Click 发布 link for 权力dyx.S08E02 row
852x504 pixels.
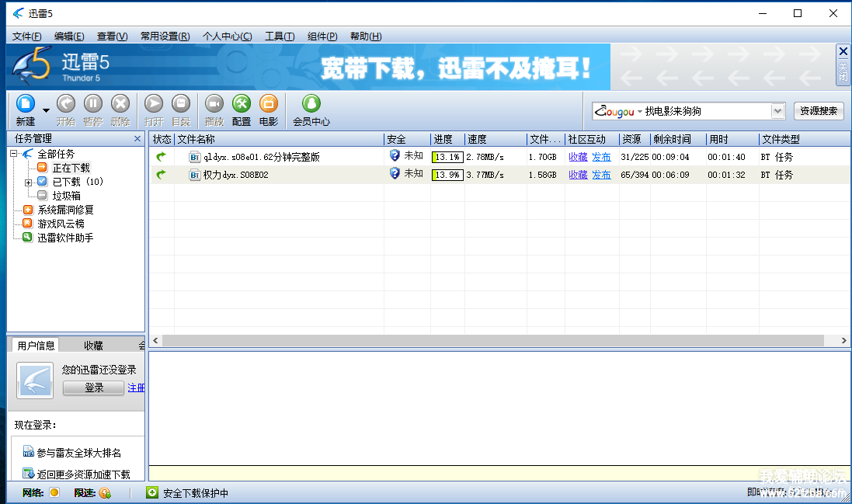[x=601, y=175]
